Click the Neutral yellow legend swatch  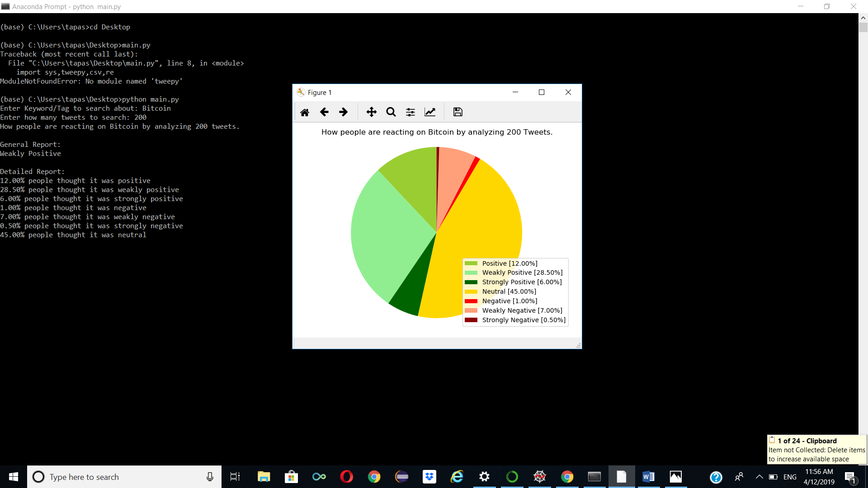(x=471, y=291)
